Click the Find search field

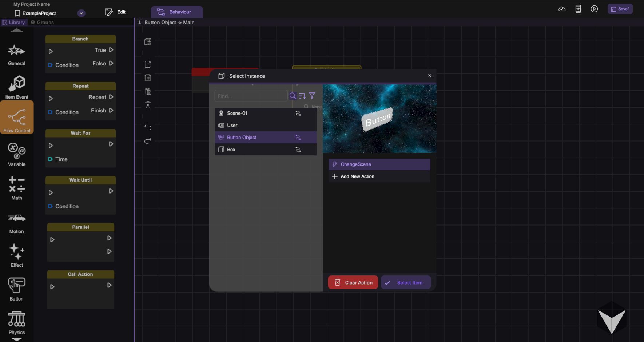[x=251, y=96]
